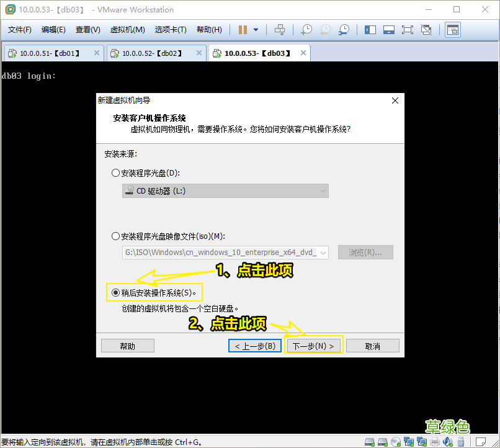
Task: Choose 稍后安装操作系统(S) radio option
Action: pos(115,292)
